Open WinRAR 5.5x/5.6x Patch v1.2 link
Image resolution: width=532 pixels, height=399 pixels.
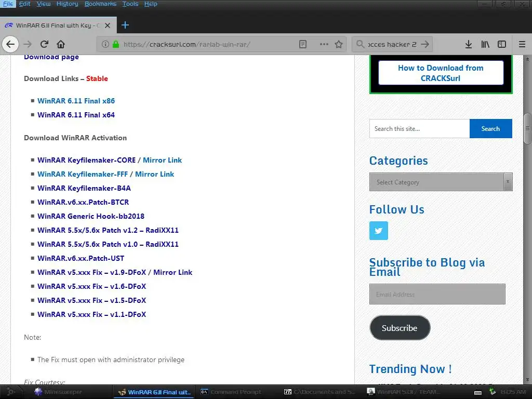click(108, 230)
